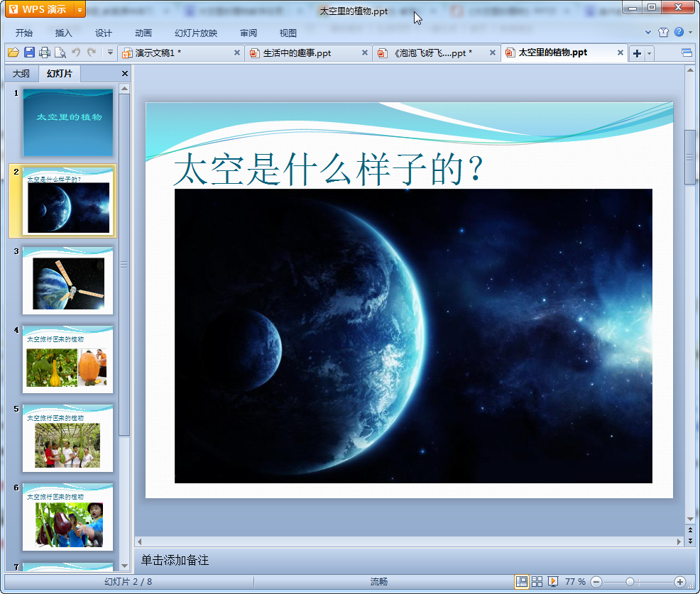Select slide 3 thumbnail with satellite
This screenshot has width=700, height=594.
(x=68, y=280)
